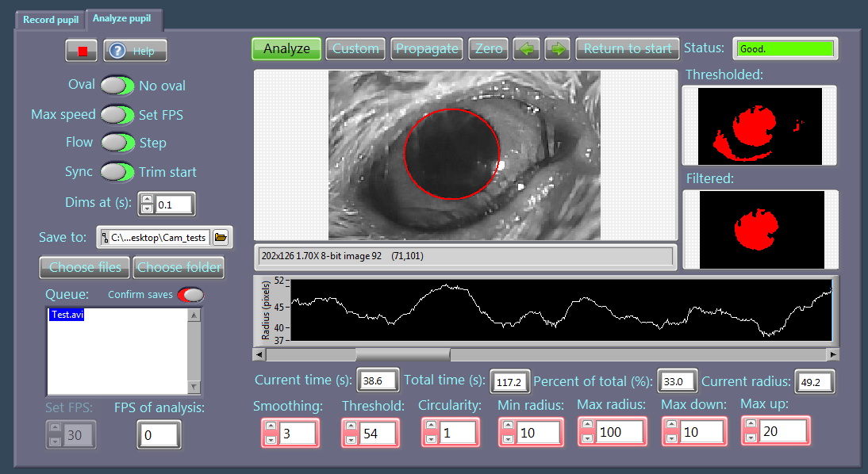Select the Analyze pupil tab
This screenshot has width=868, height=474.
click(123, 18)
